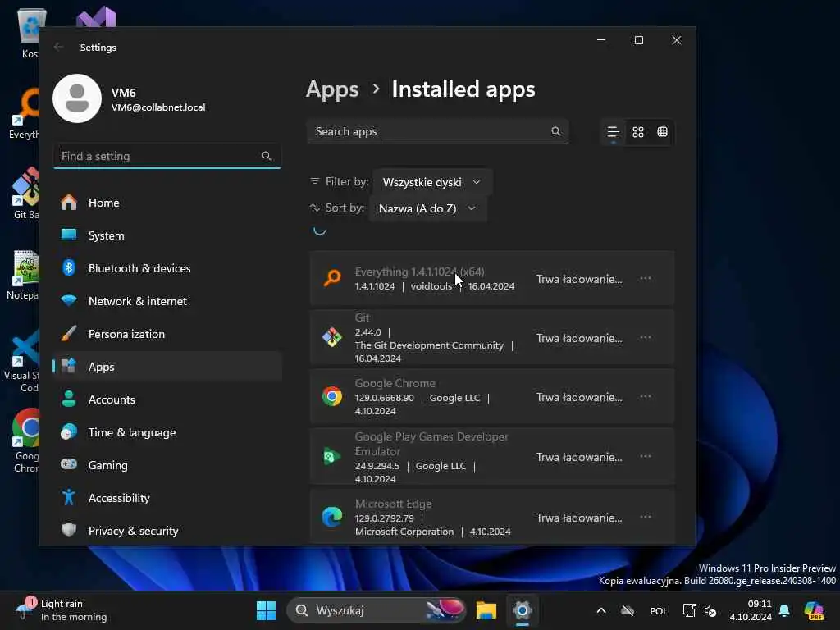Open File Explorer from the taskbar
Screen dimensions: 840x630
click(x=486, y=610)
